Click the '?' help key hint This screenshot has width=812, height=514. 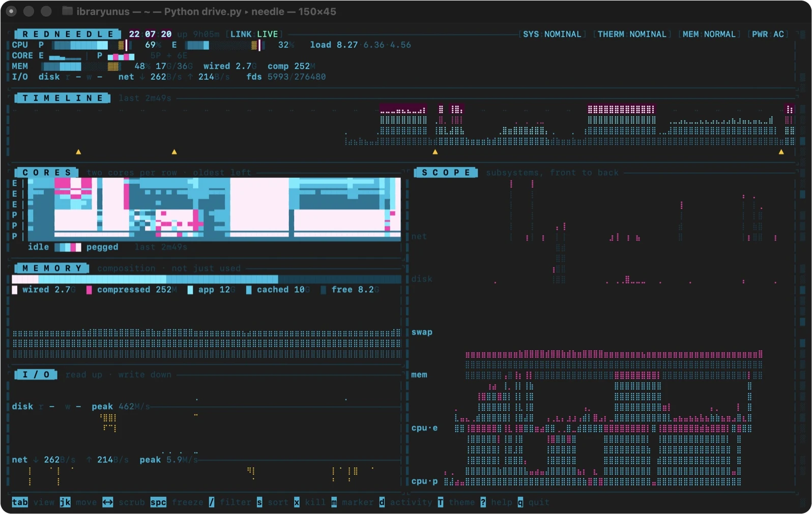[x=483, y=502]
